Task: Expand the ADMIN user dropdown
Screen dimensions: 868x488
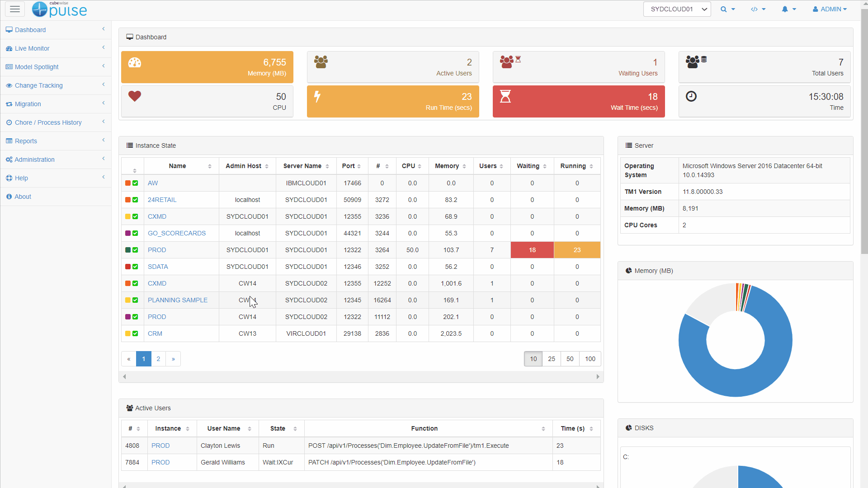Action: pos(830,9)
